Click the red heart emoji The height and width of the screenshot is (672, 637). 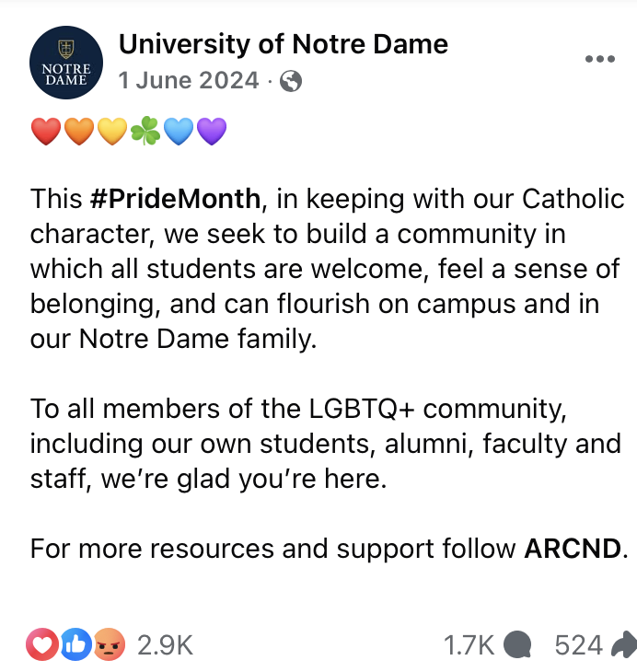pyautogui.click(x=45, y=133)
